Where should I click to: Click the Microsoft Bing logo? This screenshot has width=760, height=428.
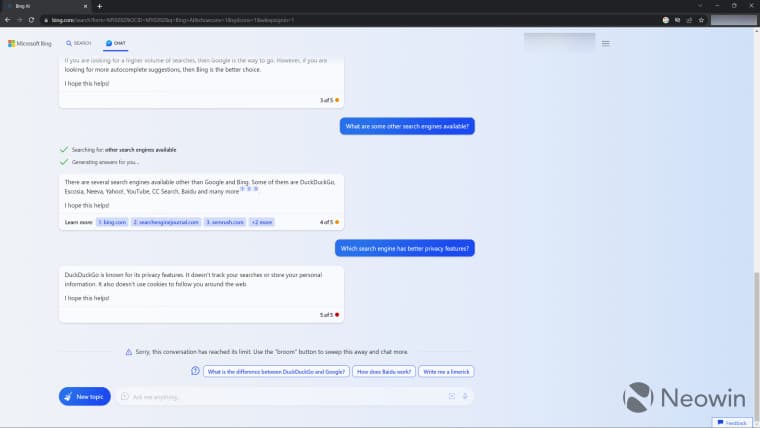pos(30,44)
